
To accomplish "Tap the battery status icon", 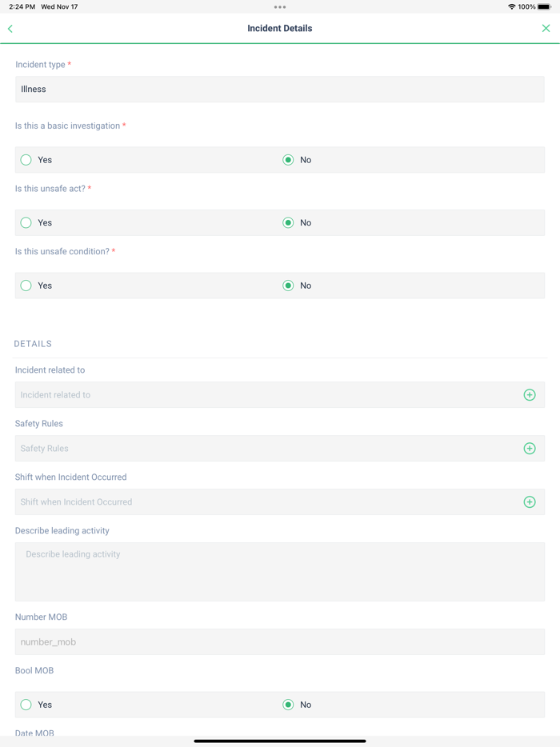I will 544,7.
